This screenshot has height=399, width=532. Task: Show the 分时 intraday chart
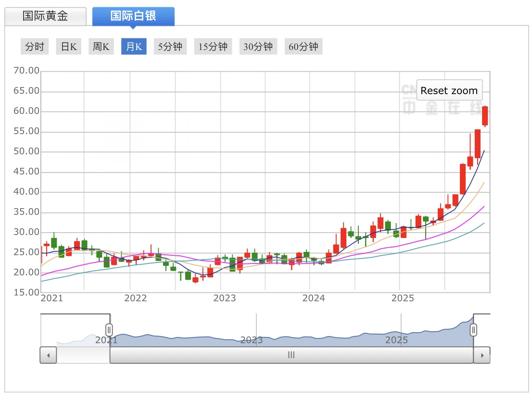(35, 47)
